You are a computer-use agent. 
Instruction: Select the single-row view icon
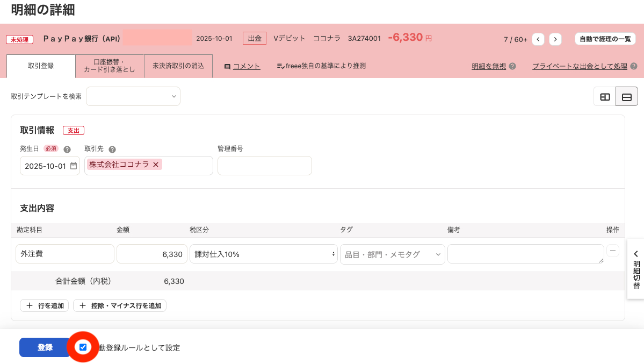626,98
